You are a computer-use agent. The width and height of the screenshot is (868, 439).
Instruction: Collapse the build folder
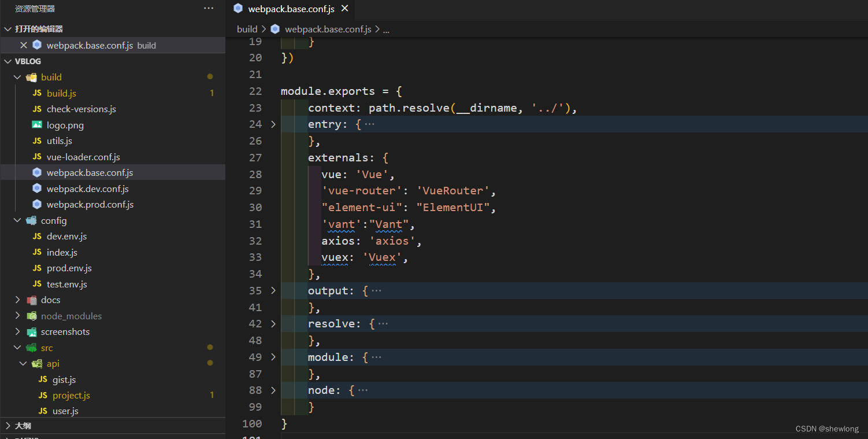pyautogui.click(x=18, y=77)
